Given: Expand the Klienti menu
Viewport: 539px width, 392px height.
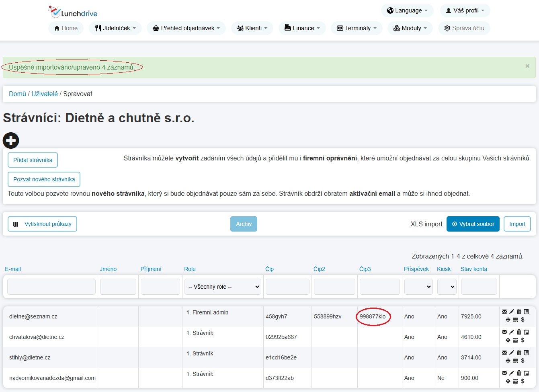Looking at the screenshot, I should pos(252,28).
